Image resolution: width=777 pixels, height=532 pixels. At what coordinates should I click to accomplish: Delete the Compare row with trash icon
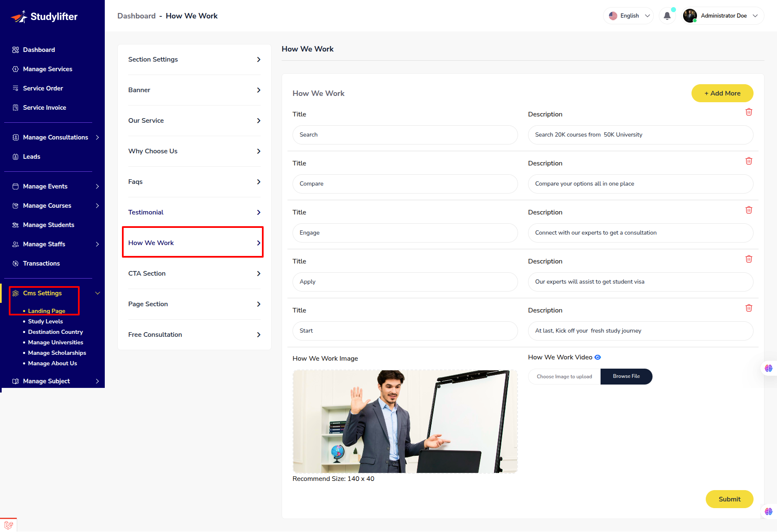point(749,161)
